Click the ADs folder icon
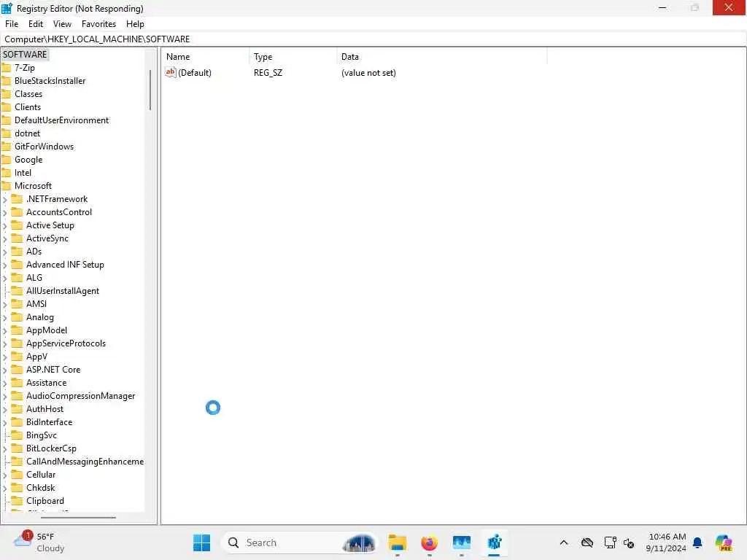 tap(17, 251)
